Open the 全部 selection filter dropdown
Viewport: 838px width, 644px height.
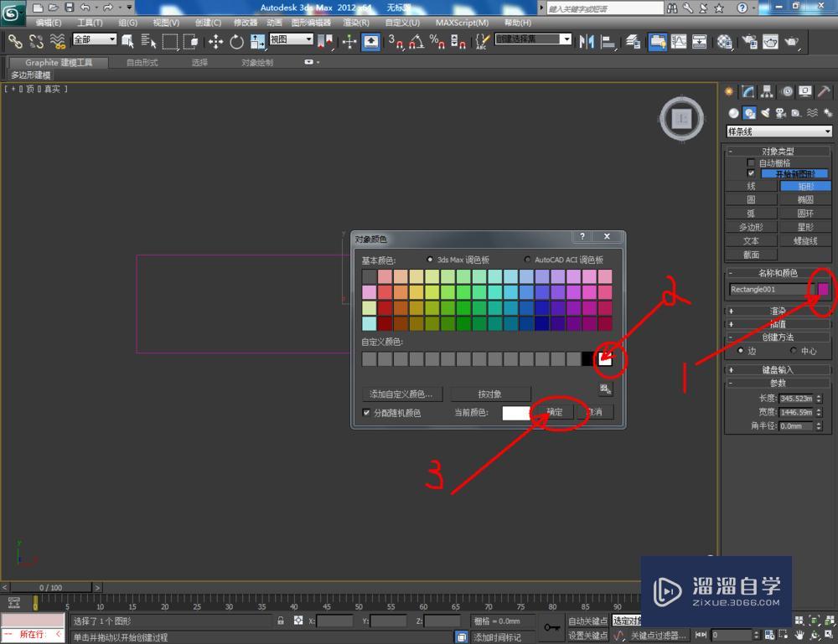point(95,39)
